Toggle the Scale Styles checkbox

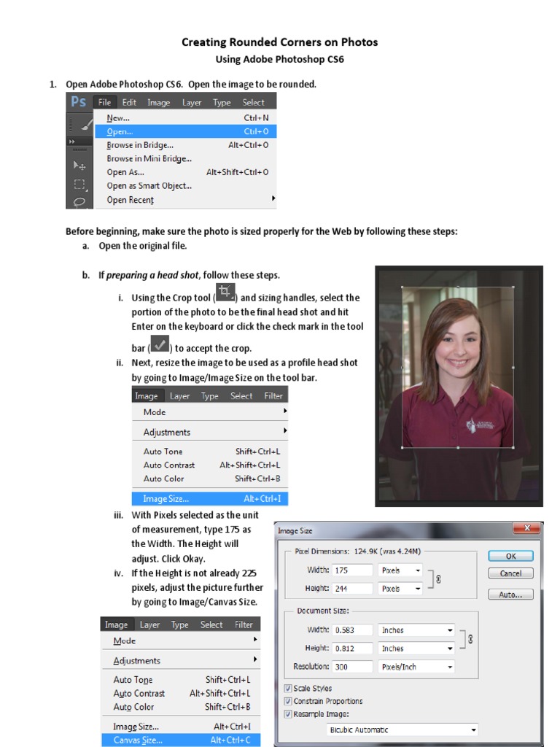tap(287, 689)
